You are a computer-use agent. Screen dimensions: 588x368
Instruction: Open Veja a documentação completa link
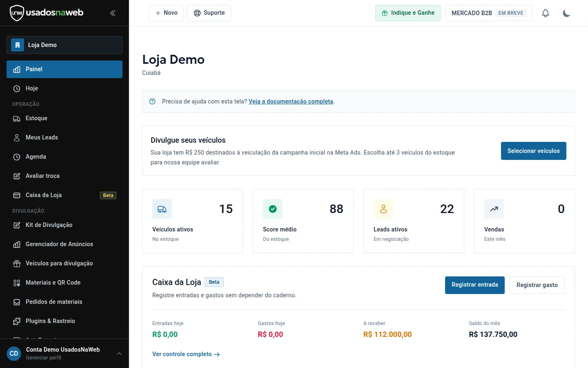291,101
